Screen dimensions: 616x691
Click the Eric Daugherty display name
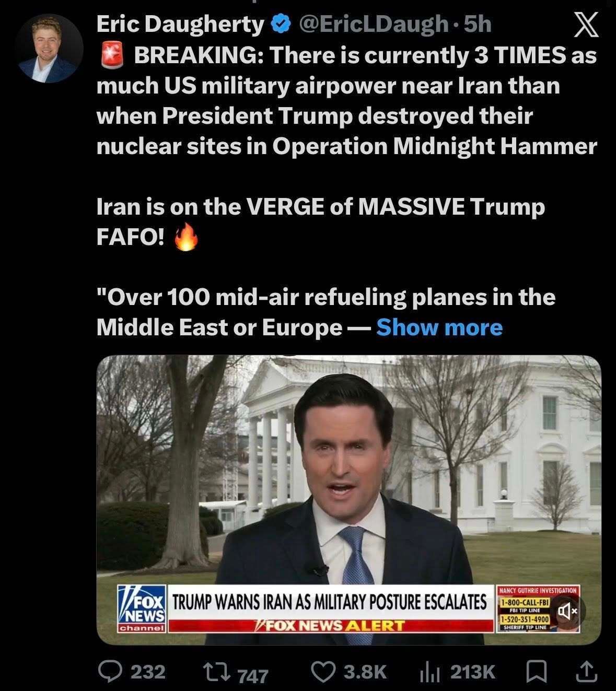click(x=181, y=24)
